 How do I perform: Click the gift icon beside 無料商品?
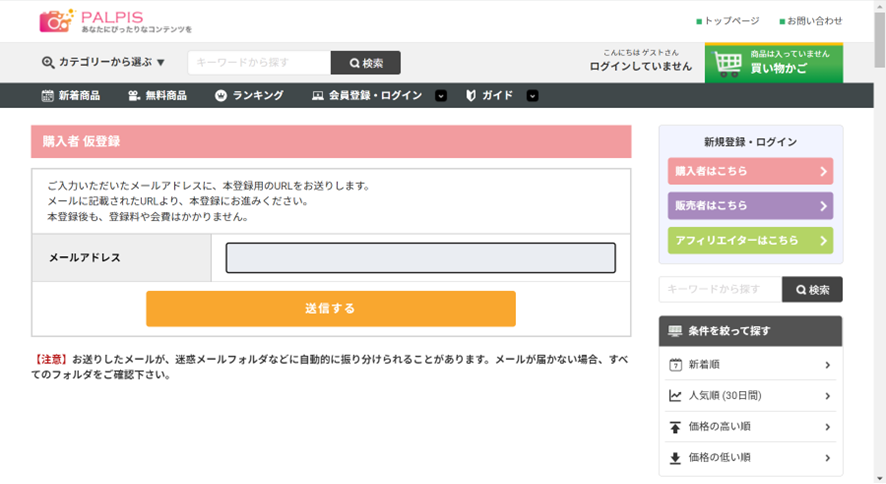tap(134, 96)
